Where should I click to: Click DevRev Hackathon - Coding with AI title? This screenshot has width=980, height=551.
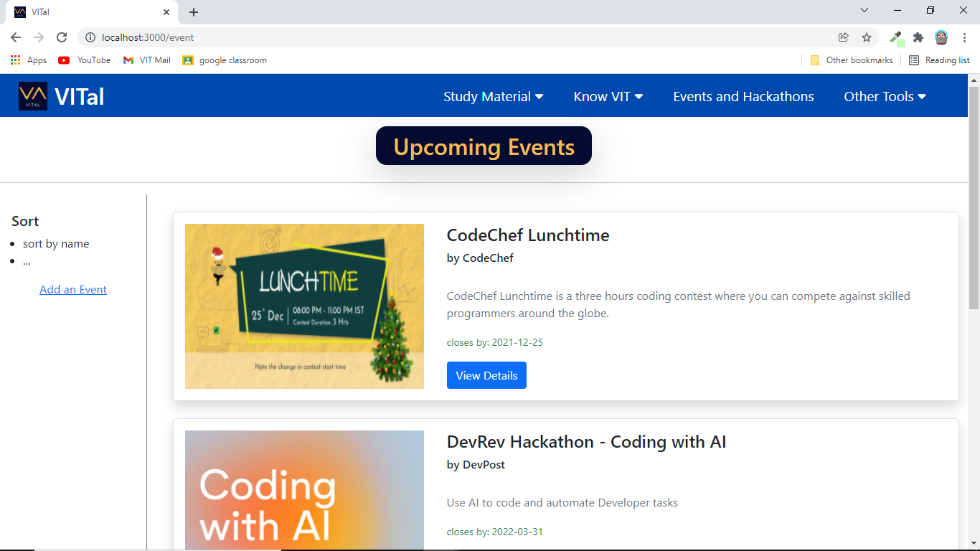point(587,442)
